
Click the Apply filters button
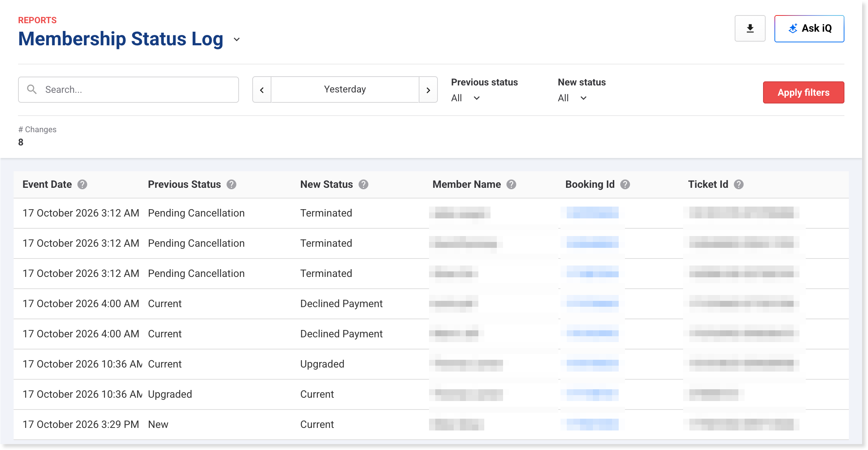click(804, 92)
